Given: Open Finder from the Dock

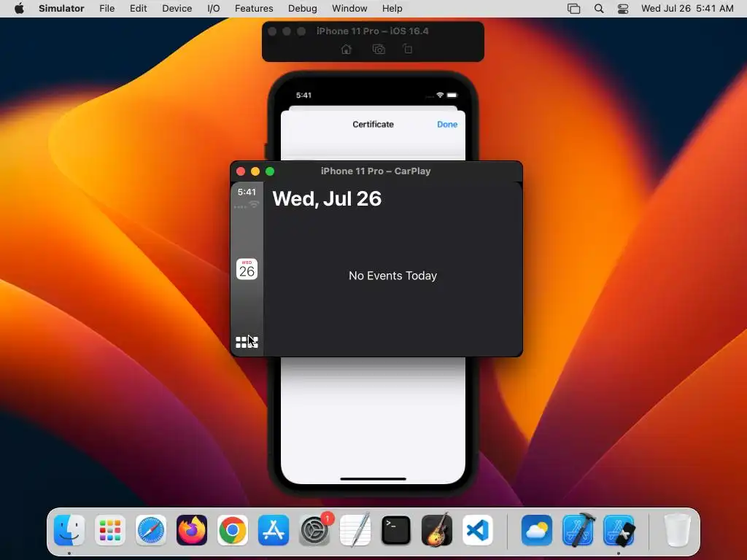Looking at the screenshot, I should tap(69, 530).
